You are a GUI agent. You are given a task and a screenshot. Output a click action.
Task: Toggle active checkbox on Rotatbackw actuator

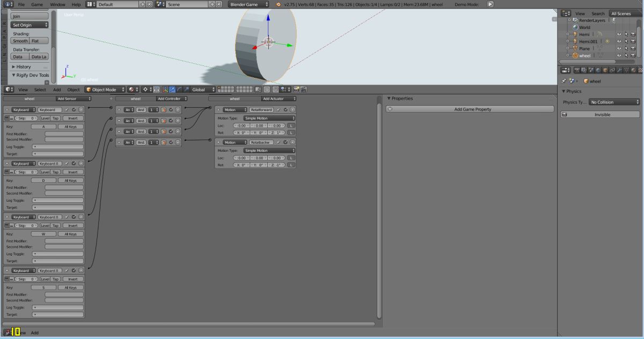[286, 142]
